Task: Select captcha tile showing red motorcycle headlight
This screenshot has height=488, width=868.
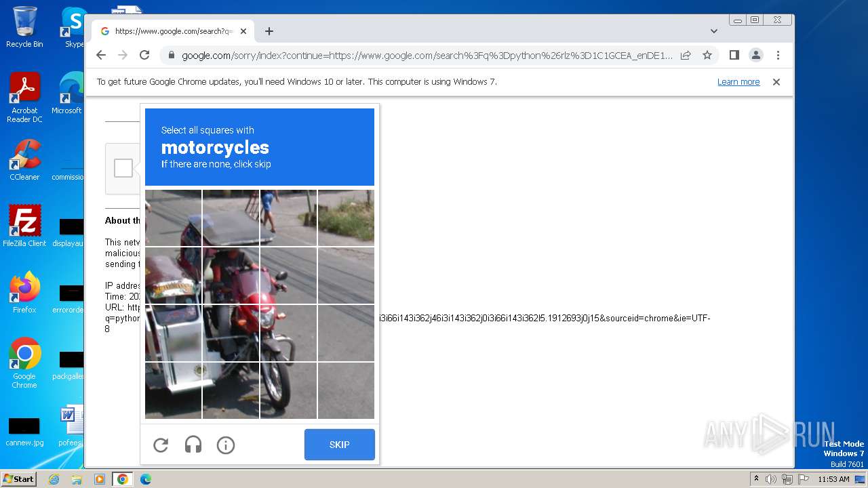Action: 288,333
